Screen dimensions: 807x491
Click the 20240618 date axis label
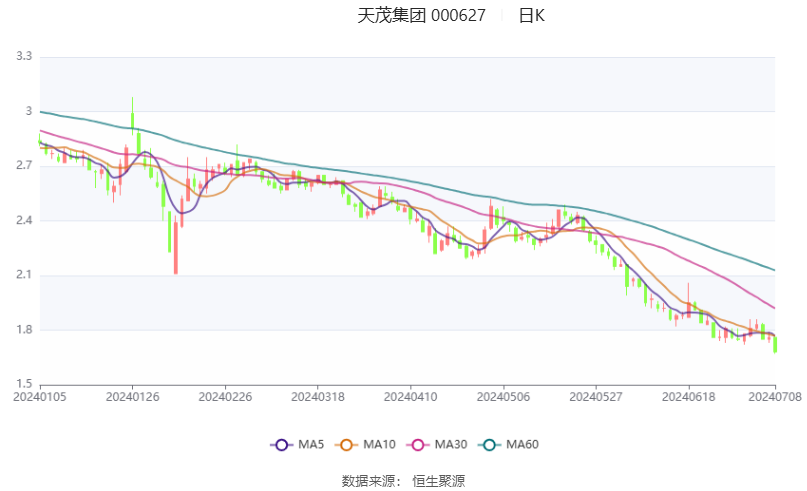pos(688,397)
